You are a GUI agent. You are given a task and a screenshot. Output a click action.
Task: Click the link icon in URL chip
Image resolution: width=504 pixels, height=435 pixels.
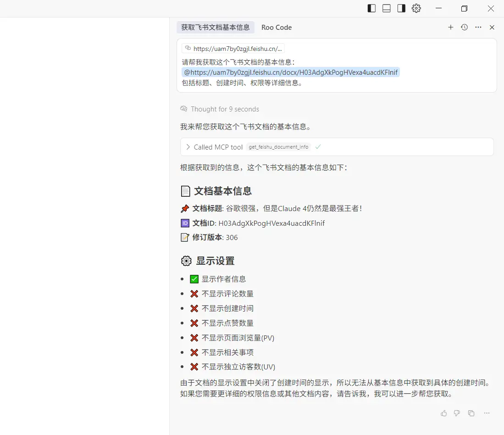click(188, 48)
